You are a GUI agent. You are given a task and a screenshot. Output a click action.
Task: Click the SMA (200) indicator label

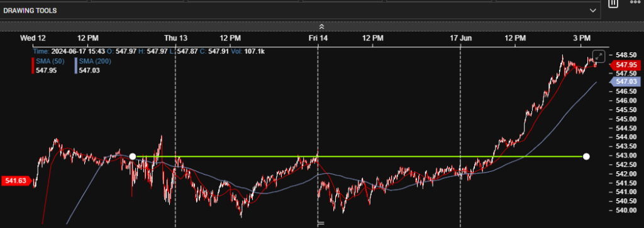point(95,61)
